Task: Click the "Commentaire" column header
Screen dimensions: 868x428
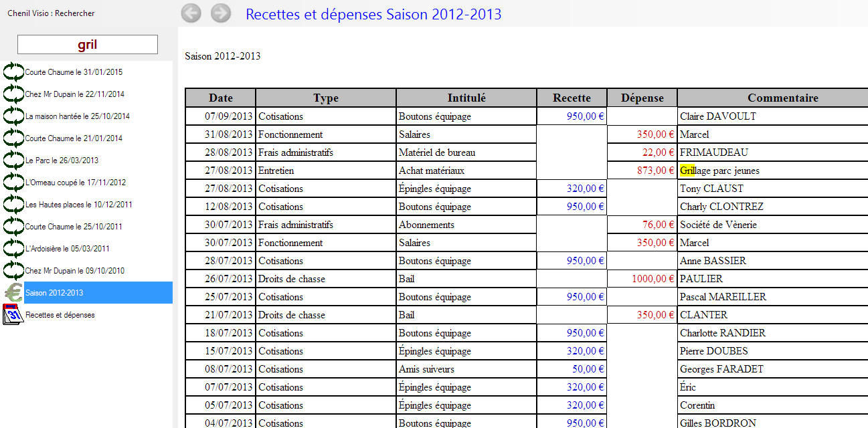Action: pos(782,97)
